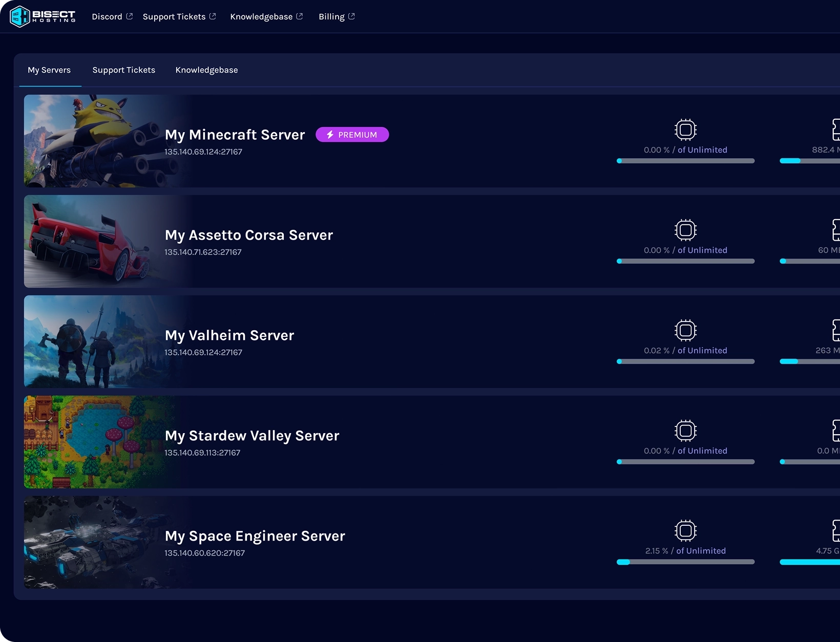Click the 2.15 % CPU usage bar of Space Engineer
Screen dimensions: 840x642
(x=686, y=562)
